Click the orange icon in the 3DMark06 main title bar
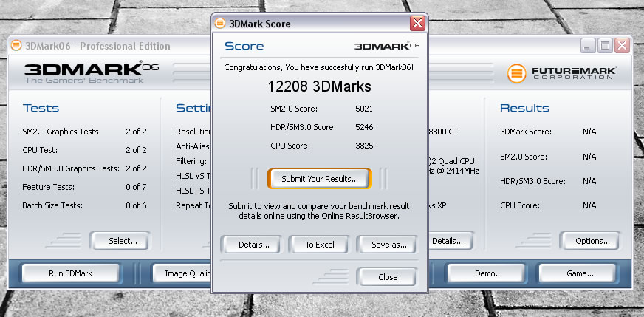This screenshot has width=644, height=317. pyautogui.click(x=16, y=45)
